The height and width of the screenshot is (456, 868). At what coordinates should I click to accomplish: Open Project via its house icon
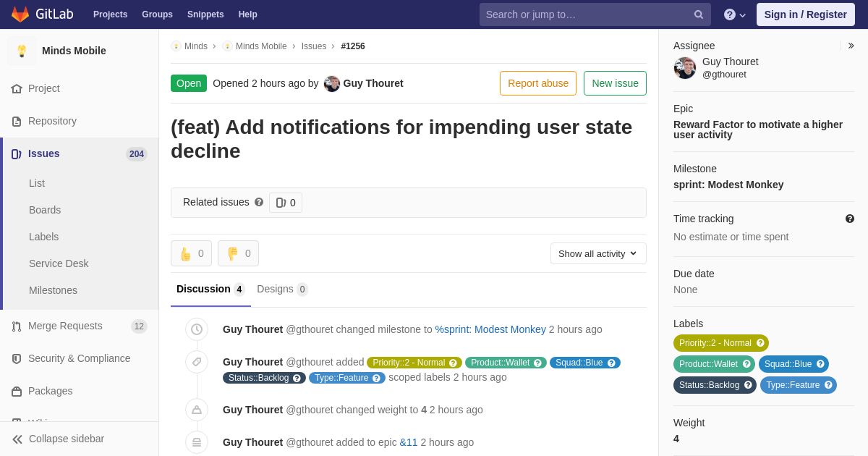point(17,88)
